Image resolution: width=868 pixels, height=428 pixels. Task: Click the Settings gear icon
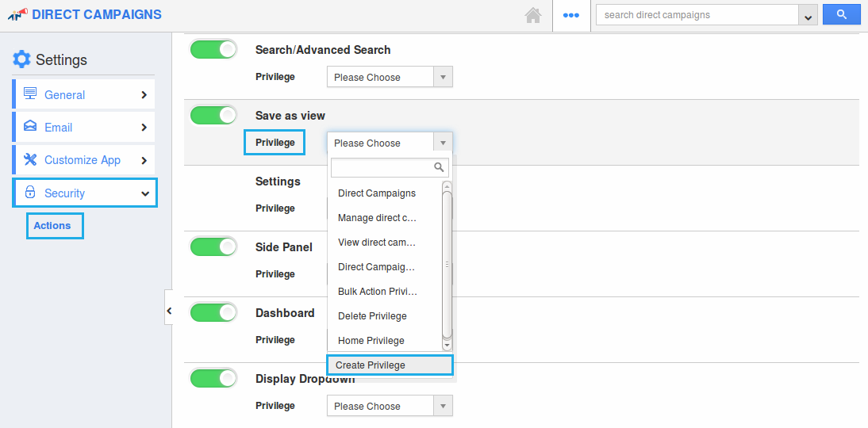(x=21, y=59)
